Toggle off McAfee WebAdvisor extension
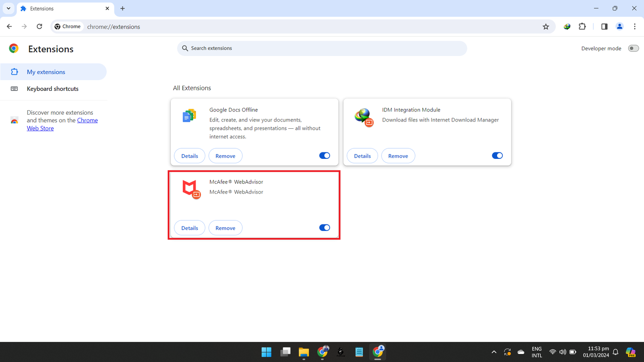This screenshot has height=362, width=644. (324, 228)
